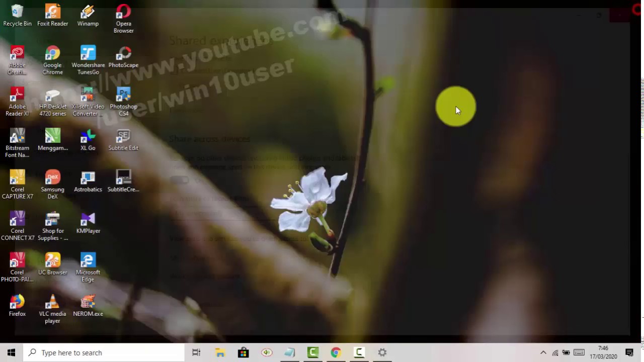The height and width of the screenshot is (362, 644).
Task: Select the UC Browser shortcut
Action: pos(52,264)
